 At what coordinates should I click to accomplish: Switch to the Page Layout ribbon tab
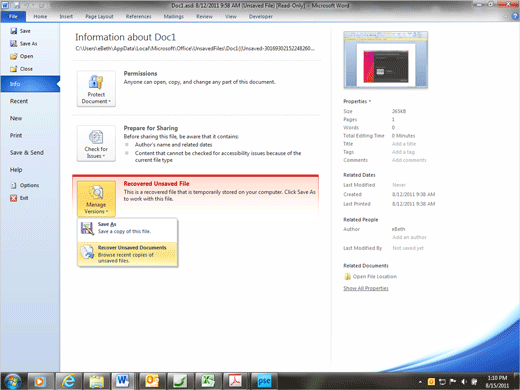click(99, 16)
